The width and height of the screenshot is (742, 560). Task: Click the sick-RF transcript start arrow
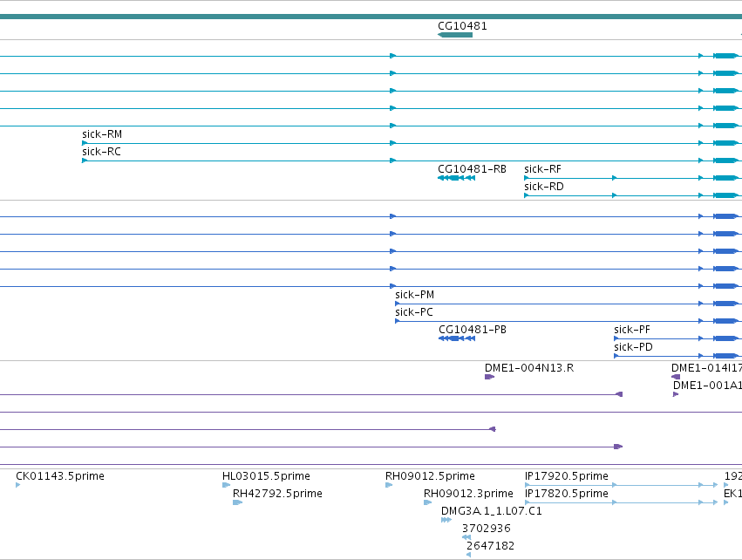coord(527,178)
